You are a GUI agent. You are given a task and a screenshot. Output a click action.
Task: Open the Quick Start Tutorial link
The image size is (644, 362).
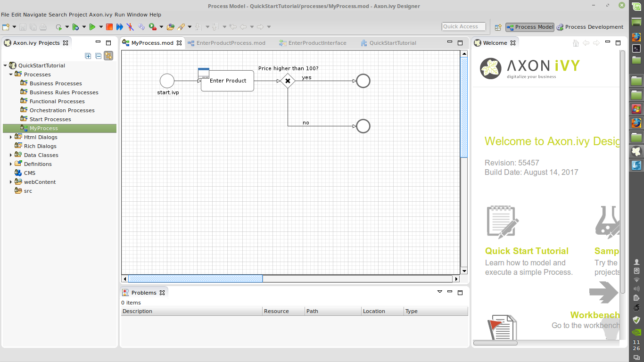click(x=527, y=251)
